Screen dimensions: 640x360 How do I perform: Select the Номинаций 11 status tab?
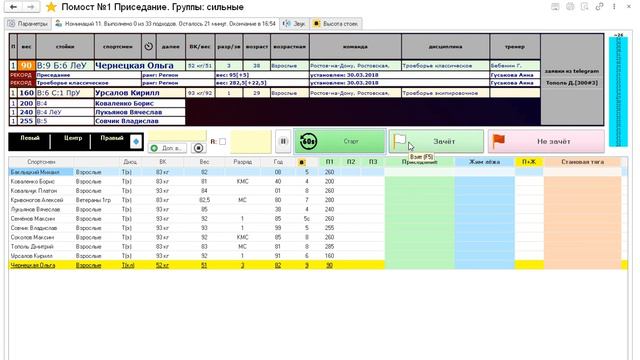pos(165,24)
